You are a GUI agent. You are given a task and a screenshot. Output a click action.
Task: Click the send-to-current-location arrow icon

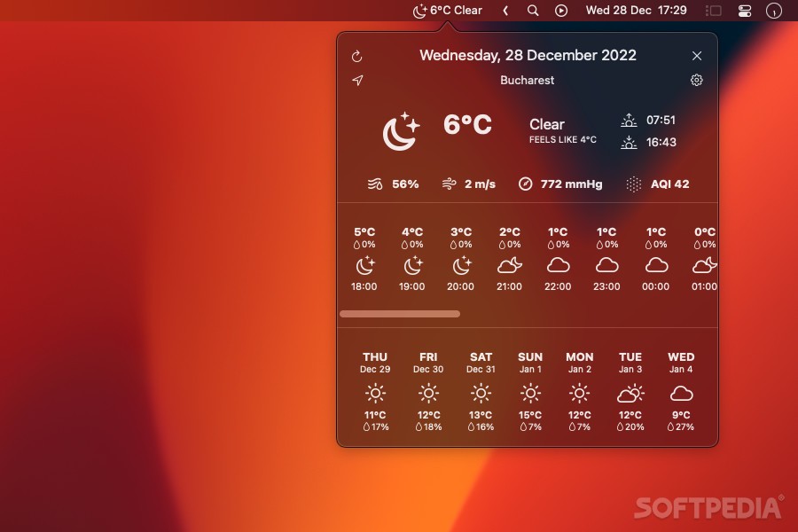pyautogui.click(x=358, y=80)
